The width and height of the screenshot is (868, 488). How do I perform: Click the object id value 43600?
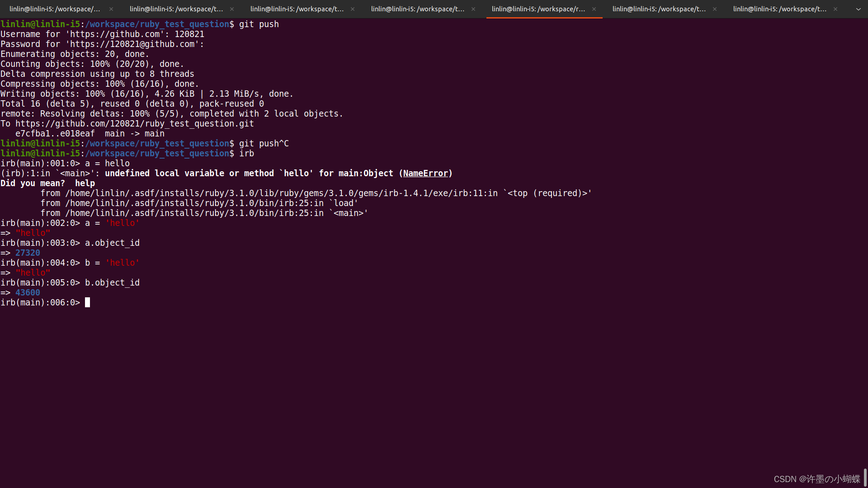coord(28,293)
